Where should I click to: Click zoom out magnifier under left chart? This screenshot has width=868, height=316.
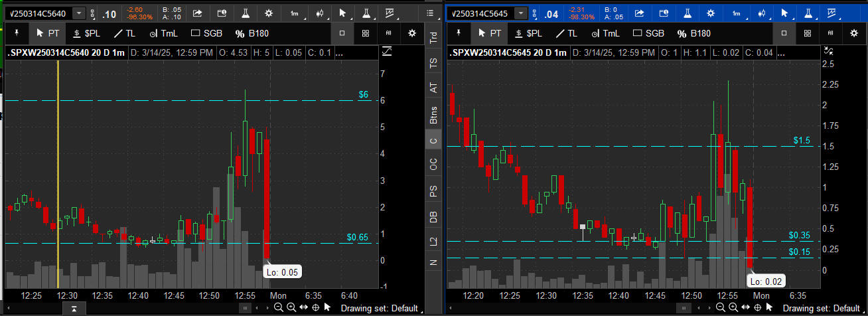coord(279,307)
